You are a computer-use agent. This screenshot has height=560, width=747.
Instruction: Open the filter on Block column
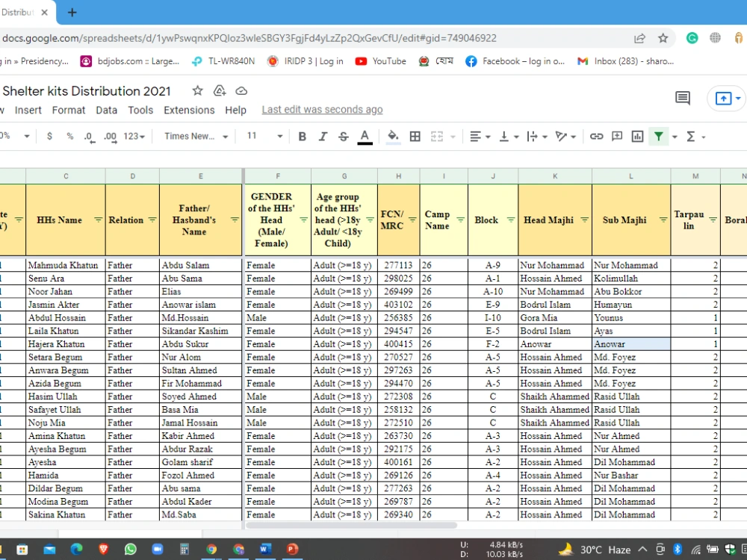pyautogui.click(x=511, y=220)
